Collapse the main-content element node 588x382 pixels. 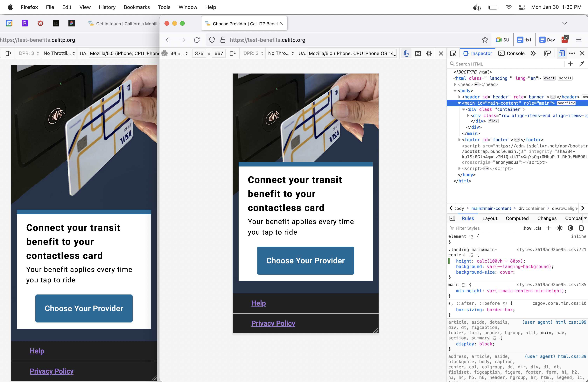459,103
